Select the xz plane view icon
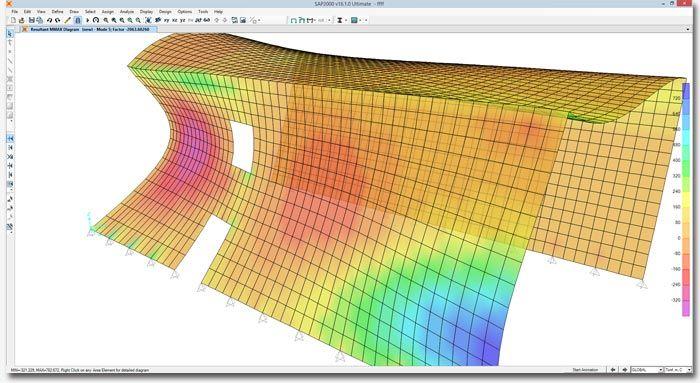 coord(175,20)
